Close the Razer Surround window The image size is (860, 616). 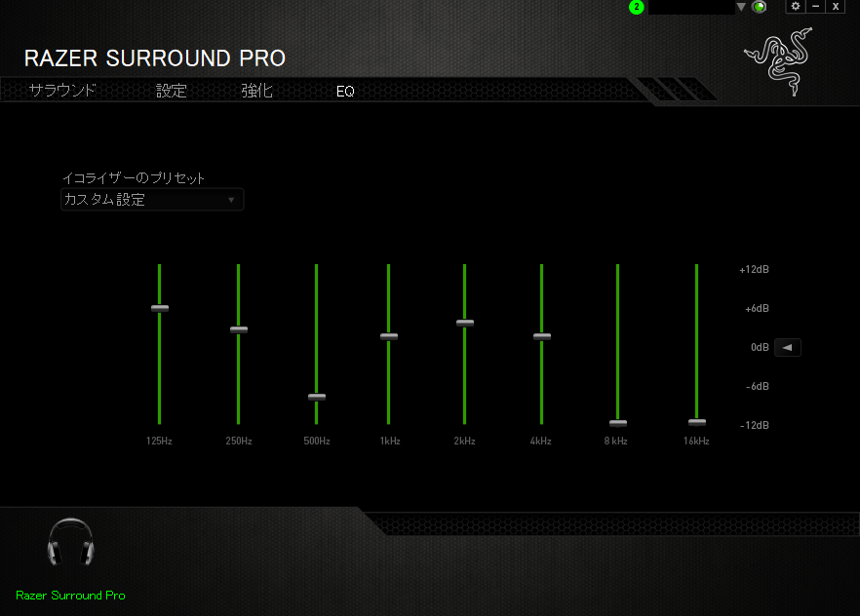836,6
